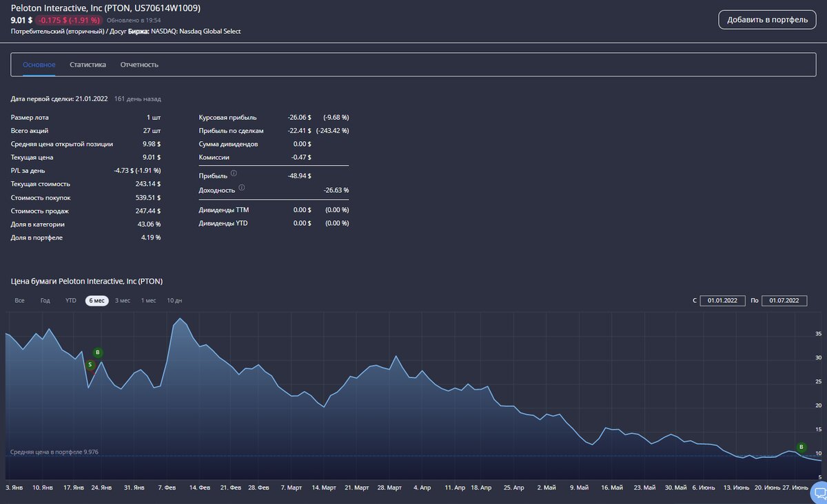This screenshot has width=827, height=504.
Task: Click Средняя цена открытой позиции label
Action: (62, 144)
